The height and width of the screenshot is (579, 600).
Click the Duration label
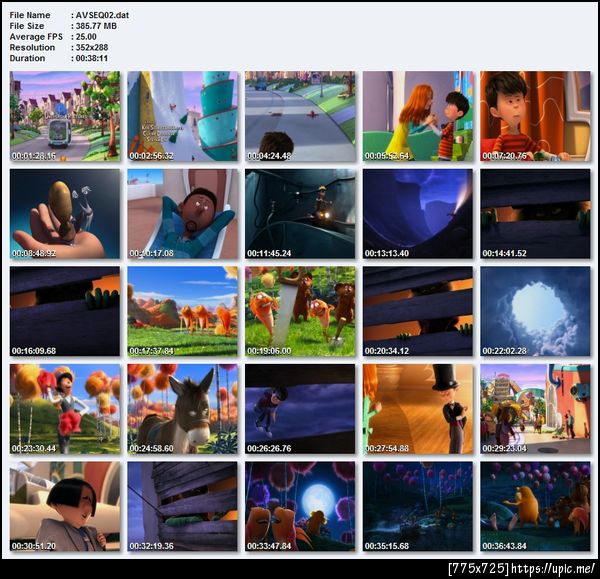point(27,58)
